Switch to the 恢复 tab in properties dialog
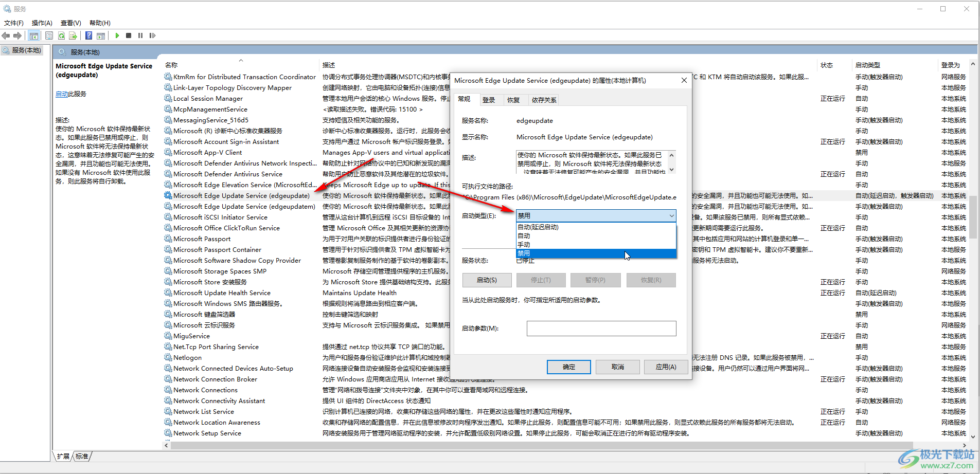 pos(513,100)
